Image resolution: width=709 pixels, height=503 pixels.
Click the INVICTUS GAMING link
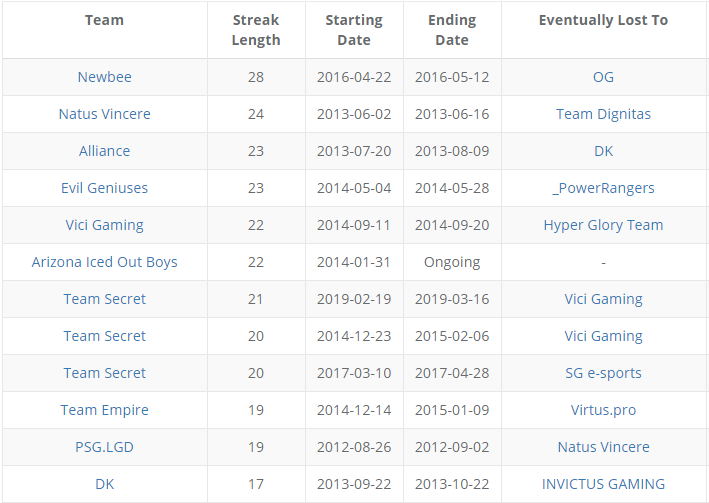[603, 484]
